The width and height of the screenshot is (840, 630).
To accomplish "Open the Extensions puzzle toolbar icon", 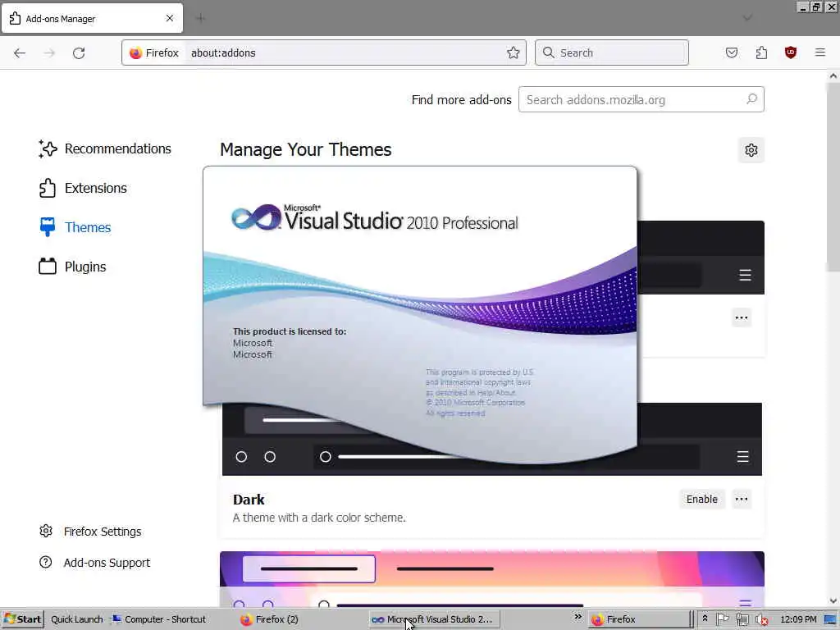I will (761, 52).
